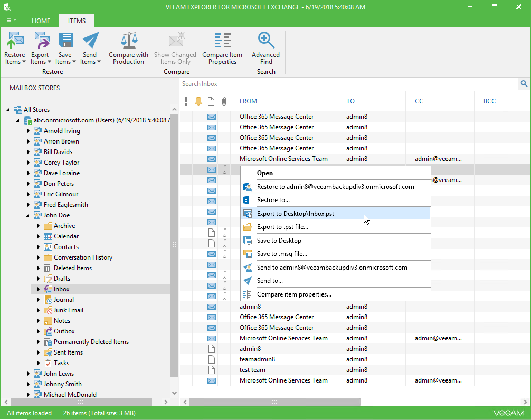Select the 'test team' message row
This screenshot has height=420, width=531.
355,370
